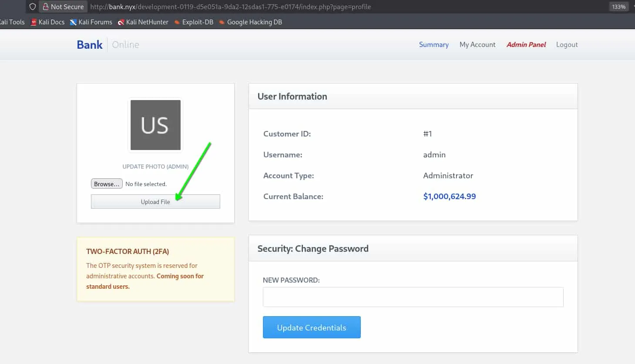Click the Customer ID: label

[287, 134]
